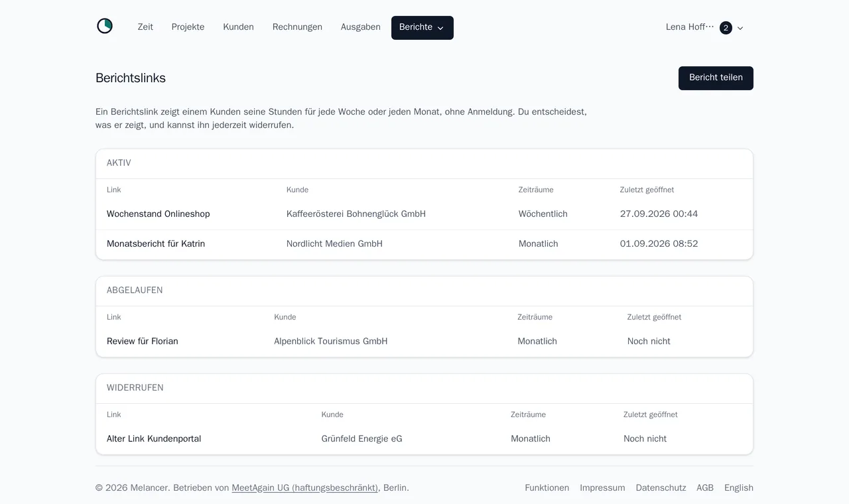Click the Melancer clock logo icon
The width and height of the screenshot is (849, 504).
coord(105,27)
